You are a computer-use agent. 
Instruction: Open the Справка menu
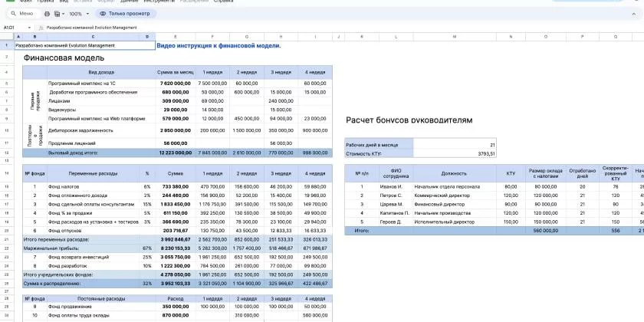224,2
